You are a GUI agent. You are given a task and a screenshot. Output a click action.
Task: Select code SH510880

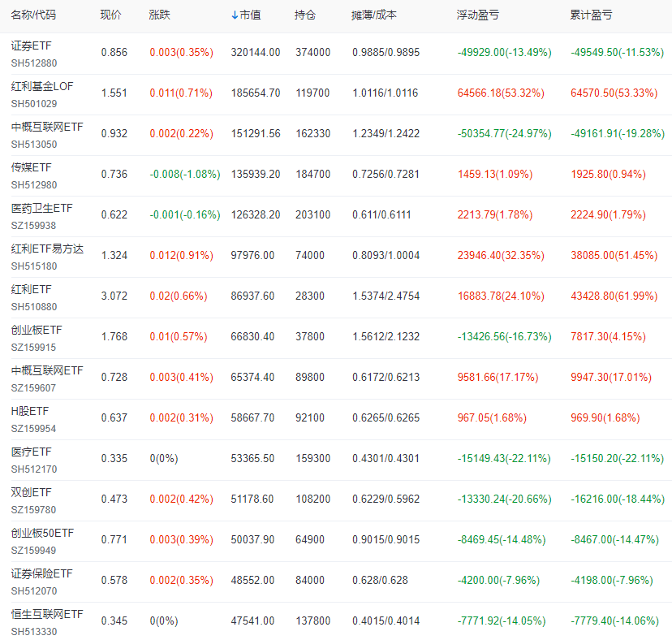click(x=34, y=307)
